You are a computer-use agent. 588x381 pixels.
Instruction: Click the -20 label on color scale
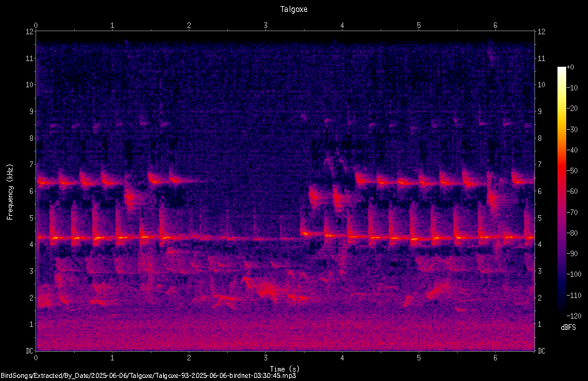[x=572, y=109]
